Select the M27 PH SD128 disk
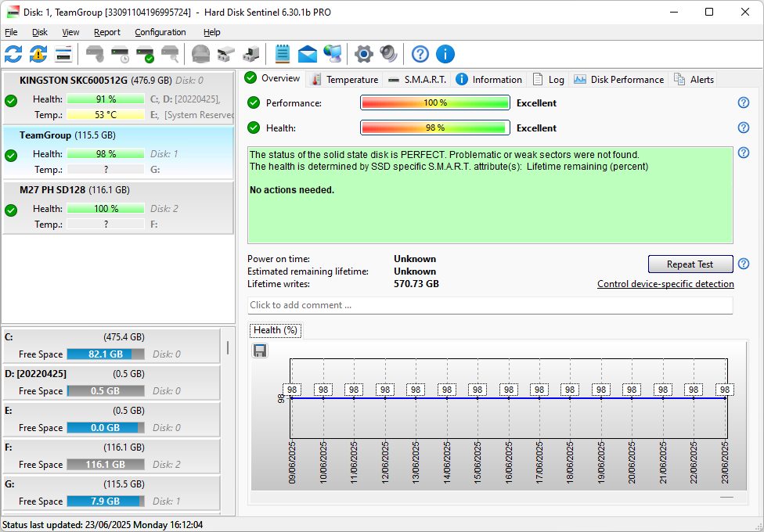The width and height of the screenshot is (764, 532). click(118, 207)
